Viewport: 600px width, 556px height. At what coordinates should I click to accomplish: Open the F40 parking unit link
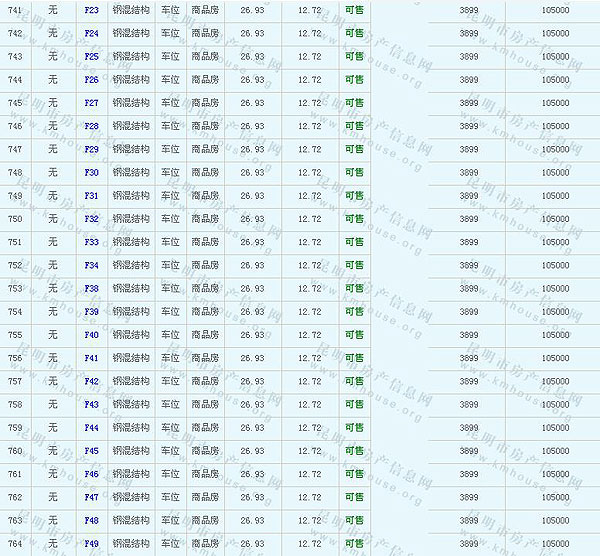point(92,335)
